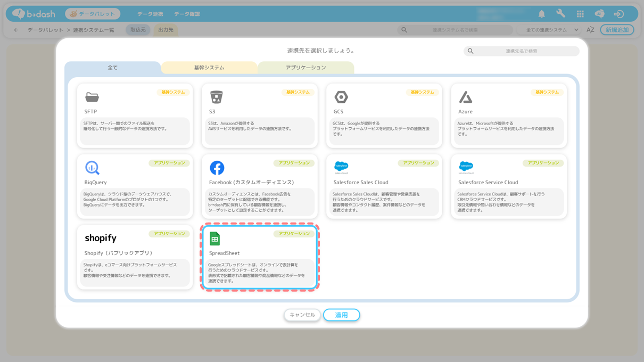Switch to the 全て tab
644x362 pixels.
(x=113, y=68)
